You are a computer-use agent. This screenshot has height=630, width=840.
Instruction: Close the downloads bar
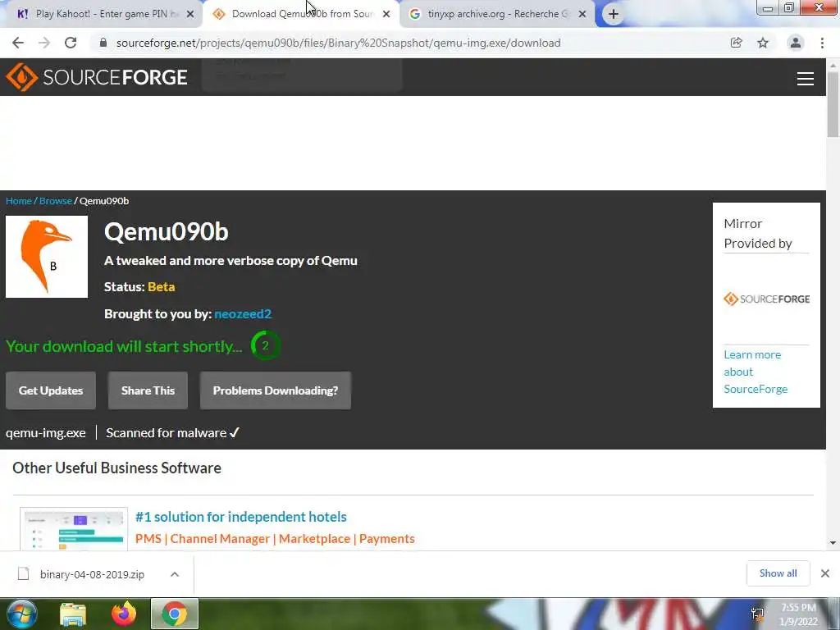[x=825, y=573]
